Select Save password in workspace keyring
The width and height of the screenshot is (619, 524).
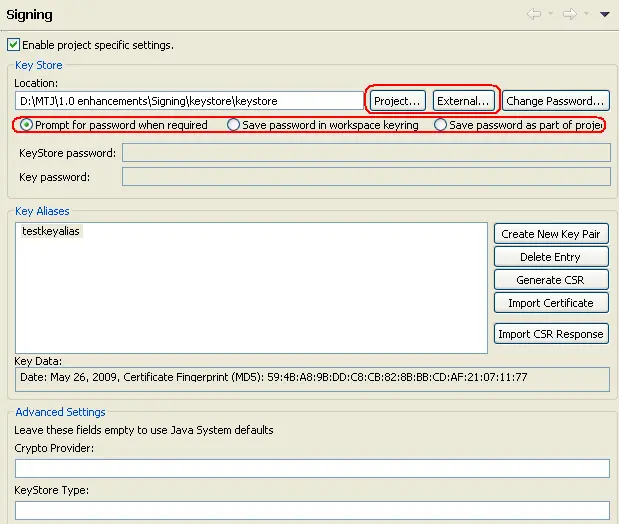pos(323,125)
